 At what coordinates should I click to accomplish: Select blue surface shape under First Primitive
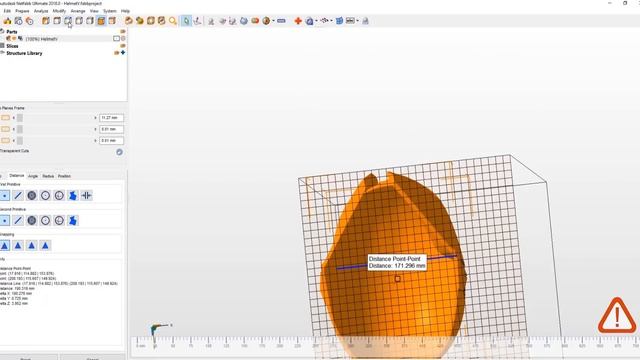click(73, 196)
